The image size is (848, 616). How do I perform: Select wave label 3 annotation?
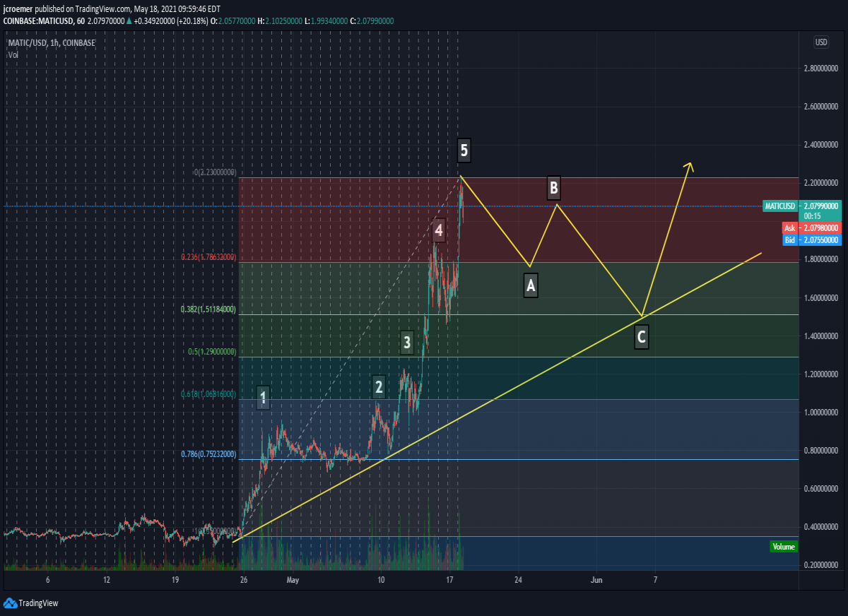(406, 343)
